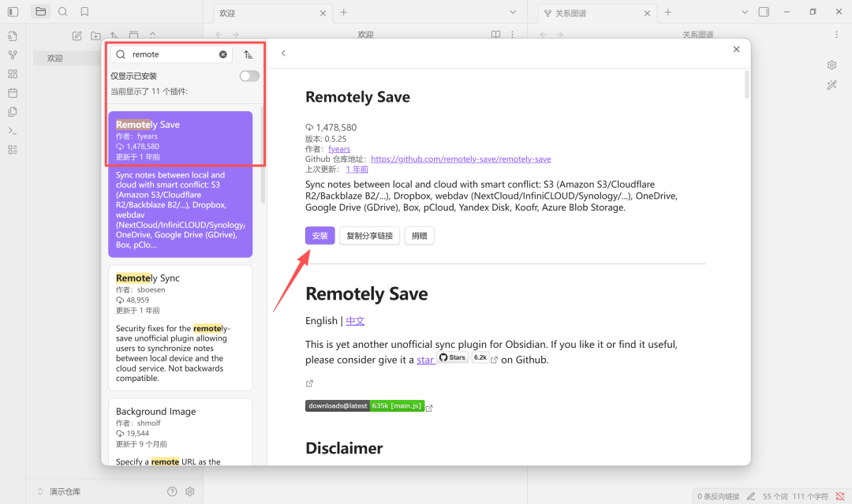This screenshot has height=504, width=852.
Task: Click 0 条反向链接 in status bar
Action: (719, 496)
